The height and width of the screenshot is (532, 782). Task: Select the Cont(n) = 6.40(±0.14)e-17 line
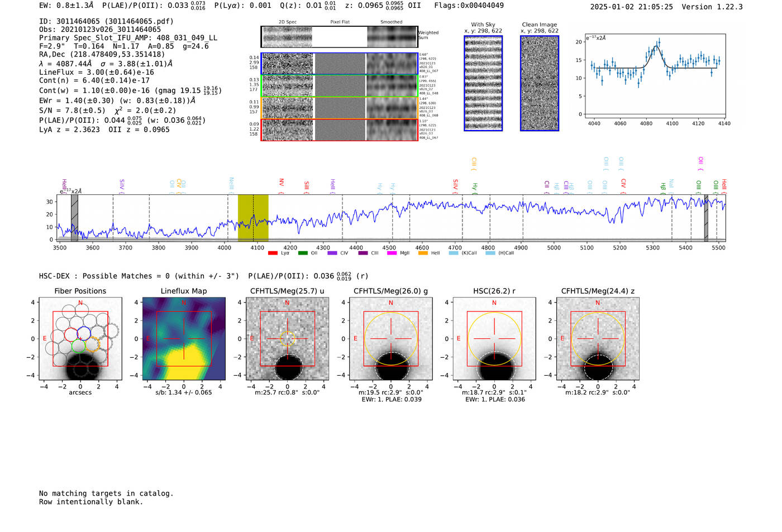pos(94,80)
